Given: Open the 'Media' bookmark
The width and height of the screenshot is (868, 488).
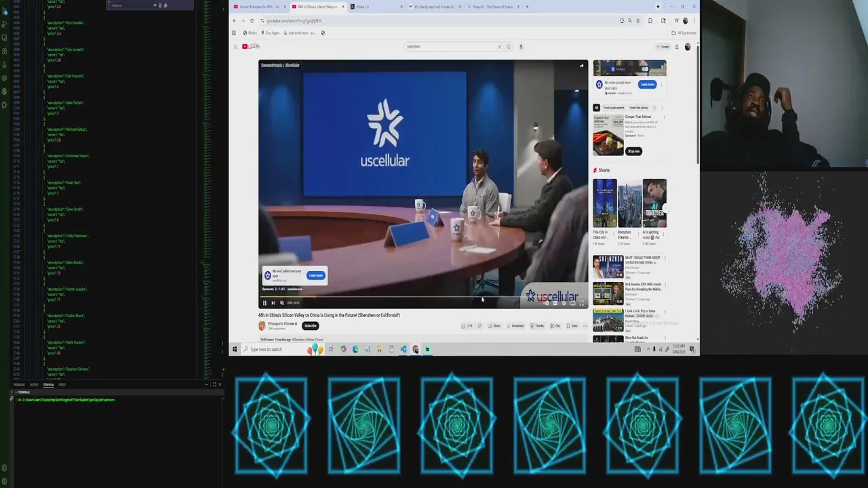Looking at the screenshot, I should tap(250, 33).
